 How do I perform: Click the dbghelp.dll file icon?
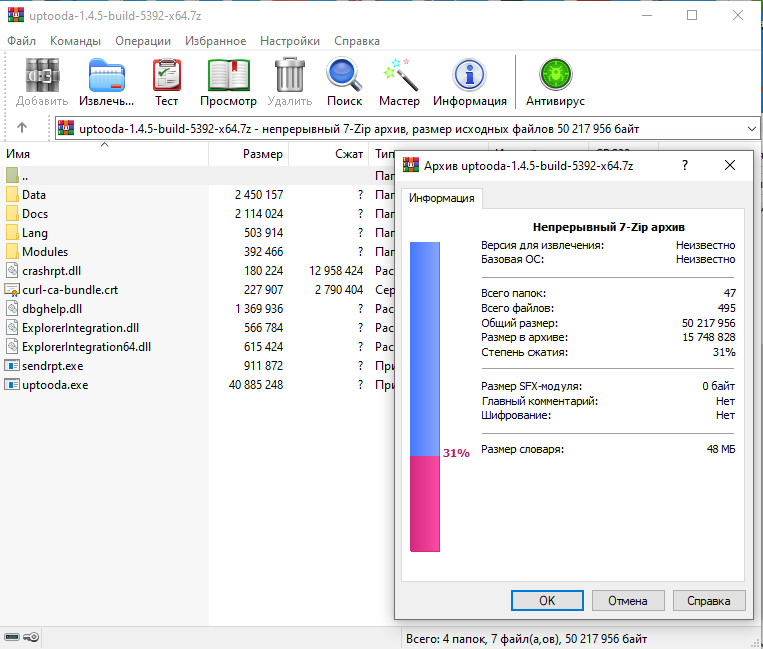[12, 308]
